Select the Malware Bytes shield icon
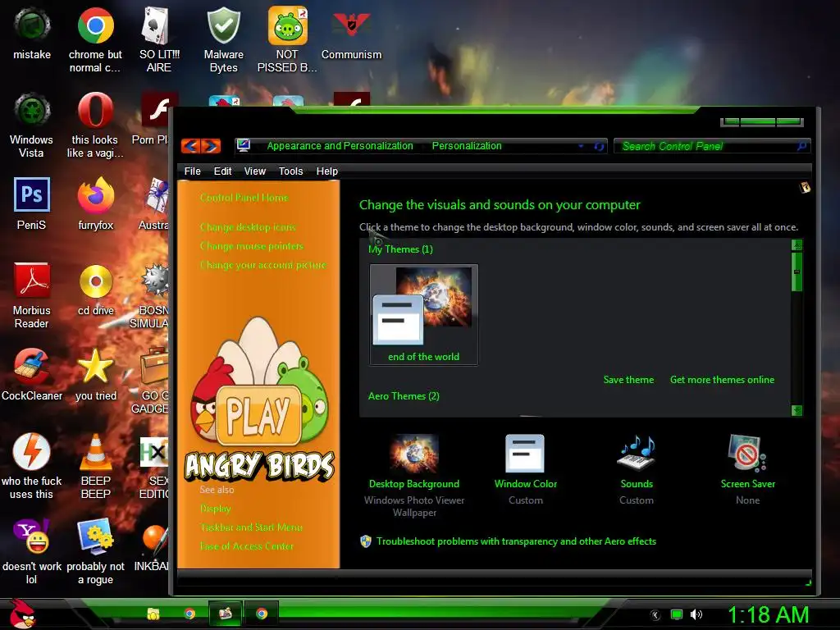 coord(223,39)
